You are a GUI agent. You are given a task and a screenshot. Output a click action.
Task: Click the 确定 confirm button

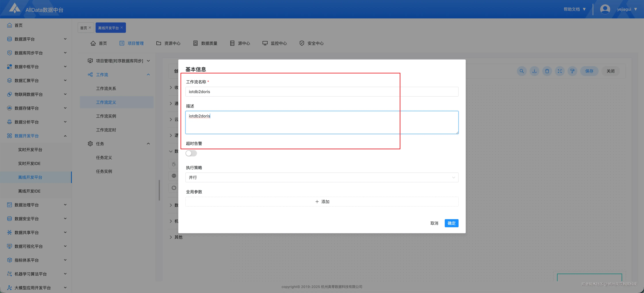click(x=451, y=223)
